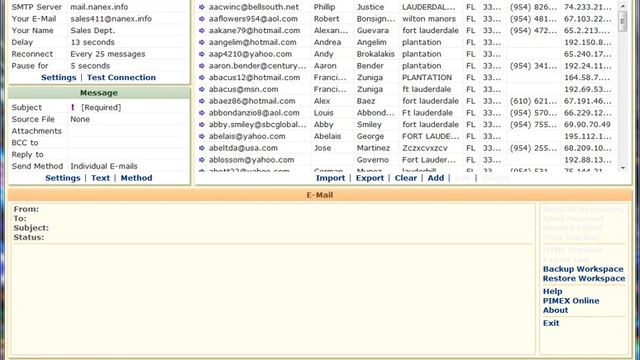Click Restore Workspace
640x360 pixels.
[584, 278]
